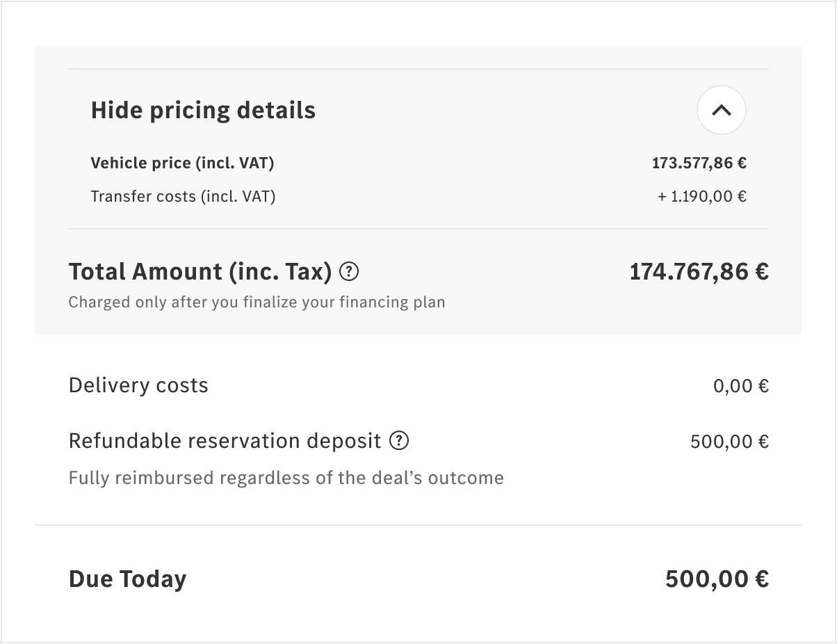
Task: Click the bold 500,00 € Due Today amount
Action: point(717,579)
